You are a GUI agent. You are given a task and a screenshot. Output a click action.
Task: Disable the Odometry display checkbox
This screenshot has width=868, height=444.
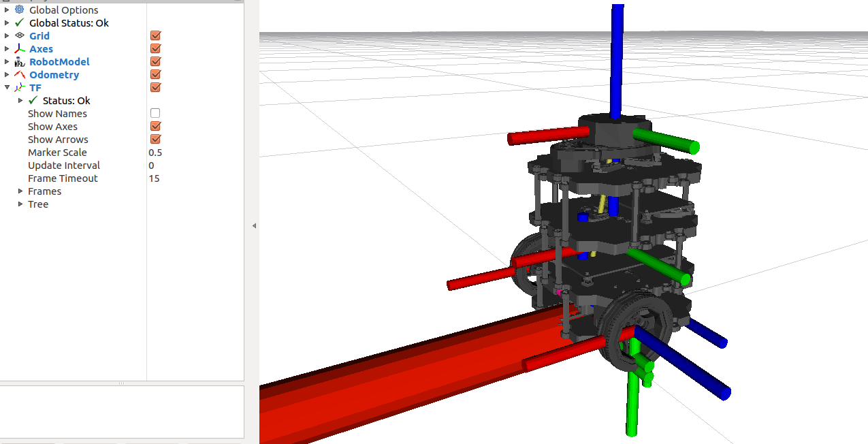pos(155,74)
